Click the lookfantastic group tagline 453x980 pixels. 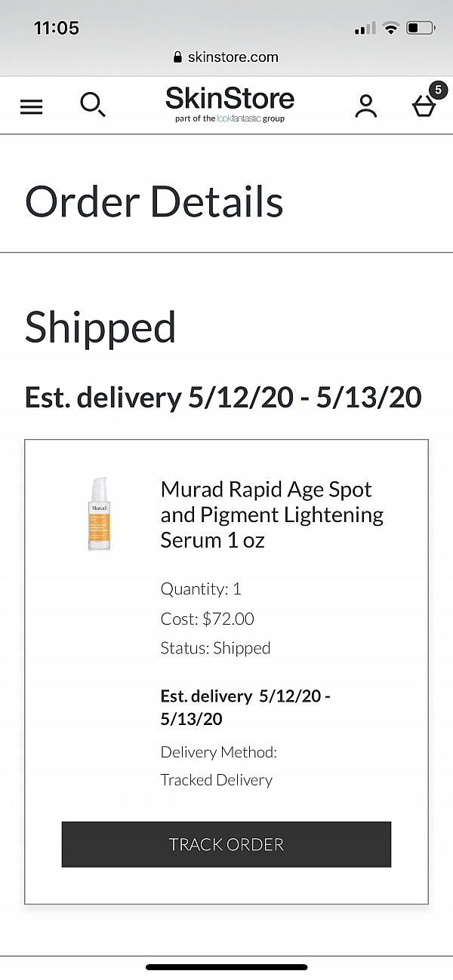pos(230,119)
